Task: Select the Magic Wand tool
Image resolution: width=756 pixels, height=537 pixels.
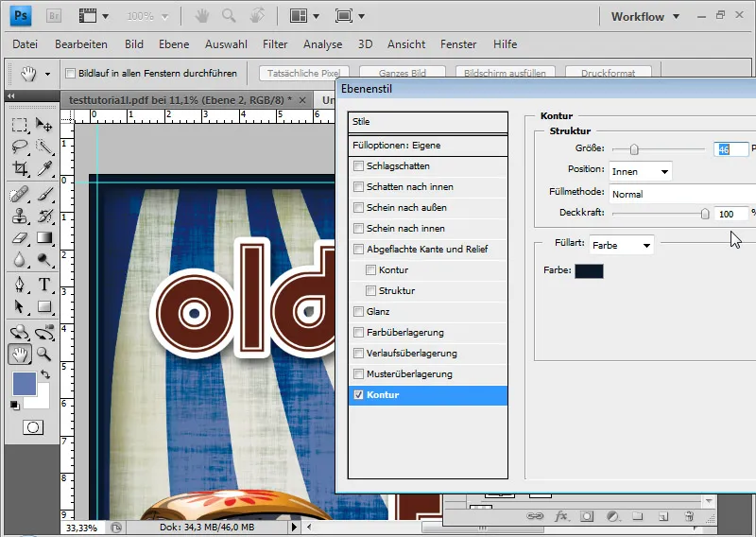Action: coord(43,147)
